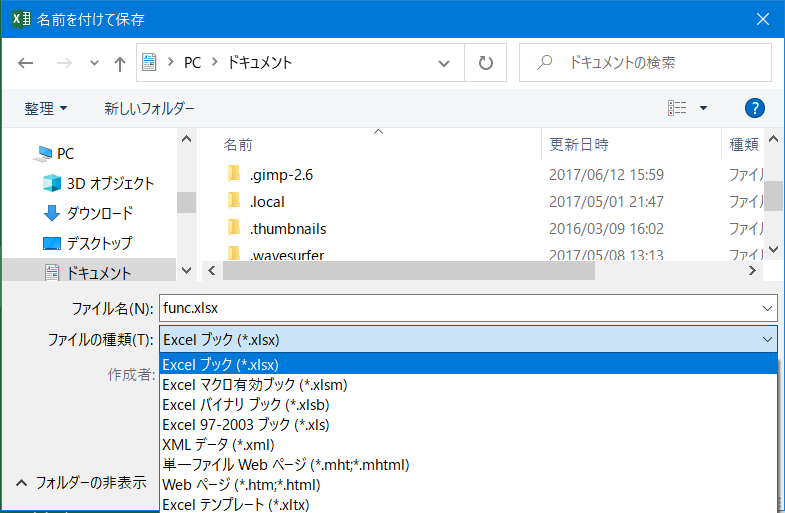The height and width of the screenshot is (513, 785).
Task: Select デスクトップ in the navigation pane
Action: (x=99, y=243)
